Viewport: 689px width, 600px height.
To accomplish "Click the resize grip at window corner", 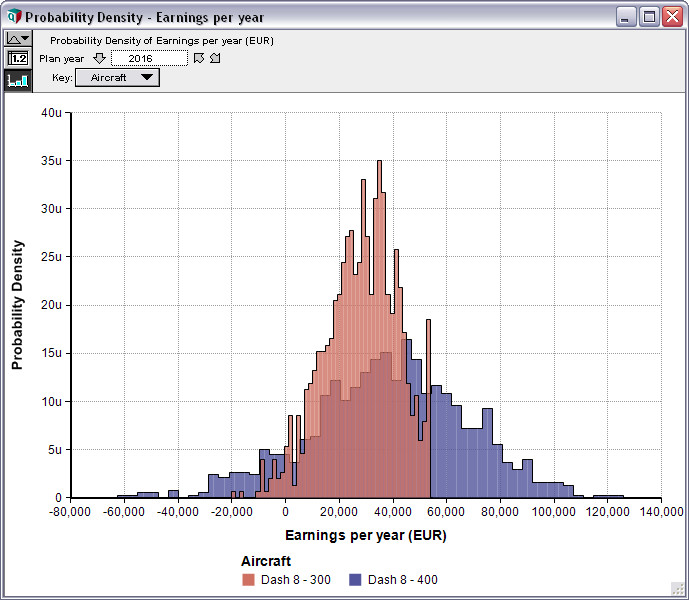I will tap(677, 589).
